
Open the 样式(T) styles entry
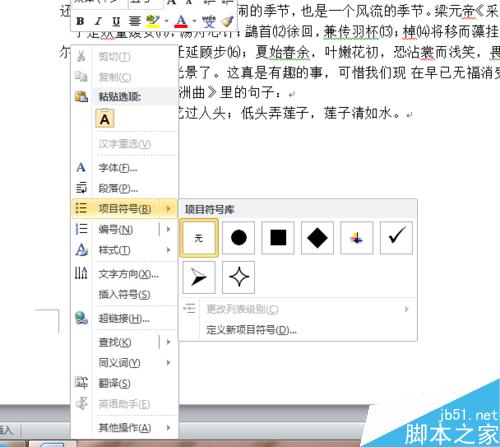(x=114, y=250)
